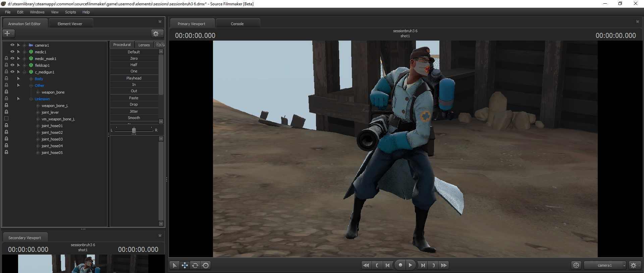Apply the Smooth procedural preset
The width and height of the screenshot is (644, 273).
pos(134,118)
